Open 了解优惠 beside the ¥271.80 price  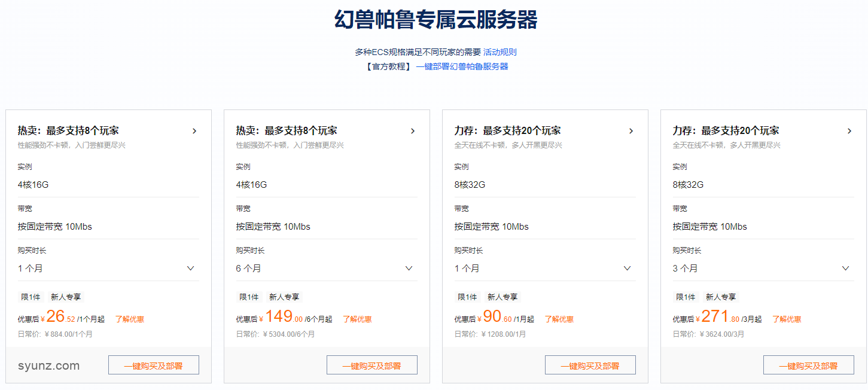pyautogui.click(x=787, y=319)
